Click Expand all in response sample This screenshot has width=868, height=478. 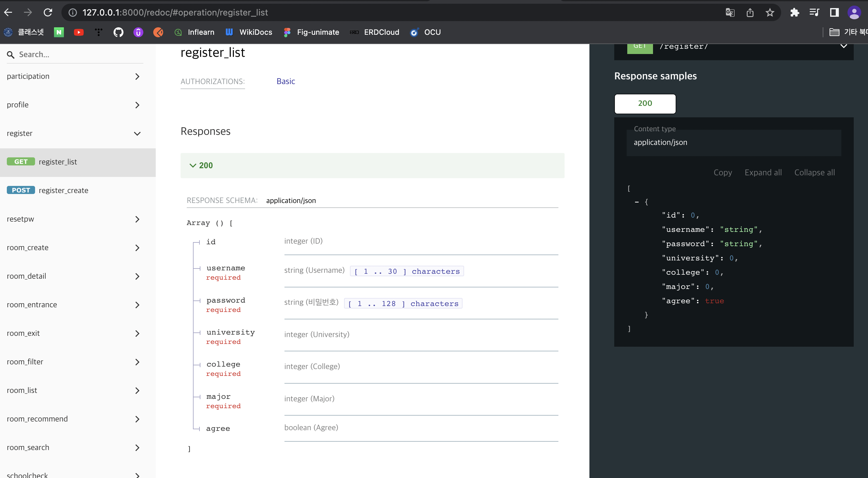tap(763, 173)
